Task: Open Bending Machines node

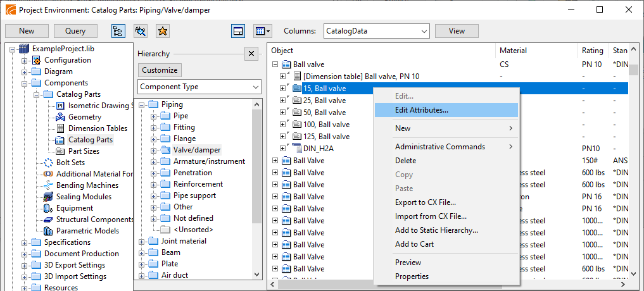Action: click(x=87, y=185)
